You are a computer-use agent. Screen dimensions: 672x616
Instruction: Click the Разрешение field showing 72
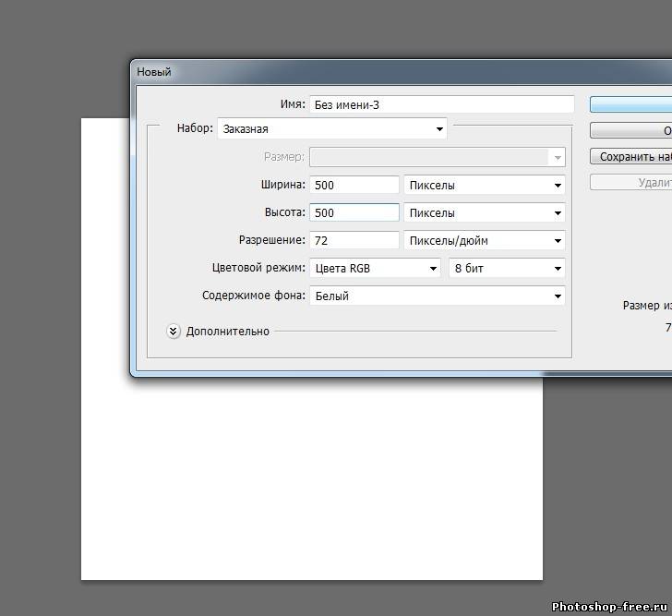[x=354, y=241]
